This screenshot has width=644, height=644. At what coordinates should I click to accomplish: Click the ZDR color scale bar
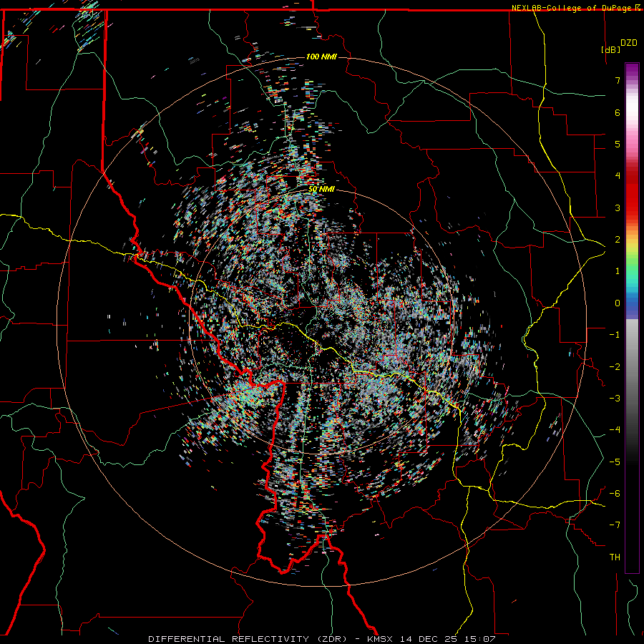click(x=632, y=318)
